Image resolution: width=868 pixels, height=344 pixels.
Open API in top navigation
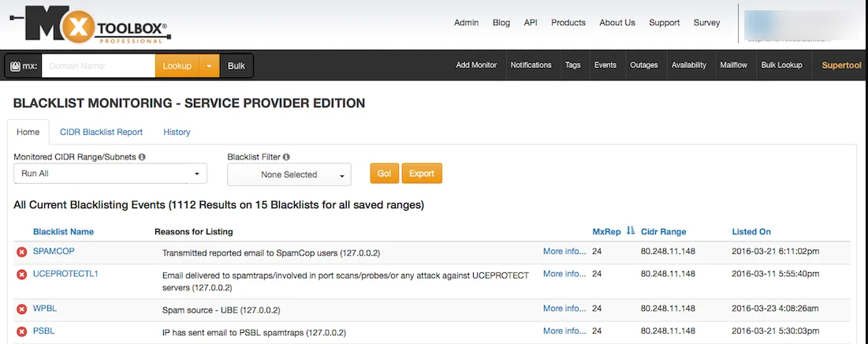(531, 23)
